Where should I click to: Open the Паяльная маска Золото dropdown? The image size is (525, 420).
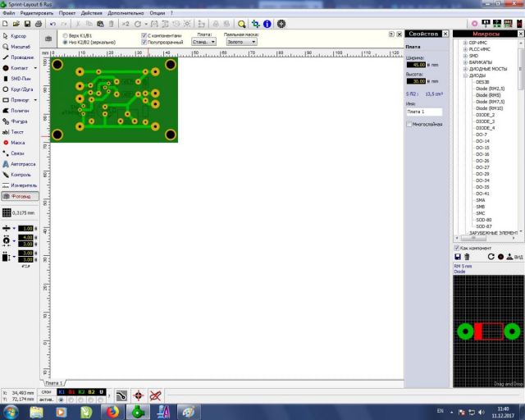(241, 41)
